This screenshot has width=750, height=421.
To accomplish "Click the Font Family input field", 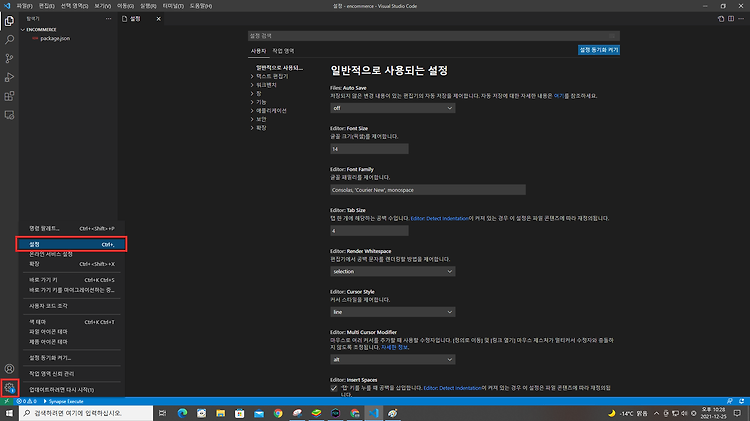I will pos(428,190).
